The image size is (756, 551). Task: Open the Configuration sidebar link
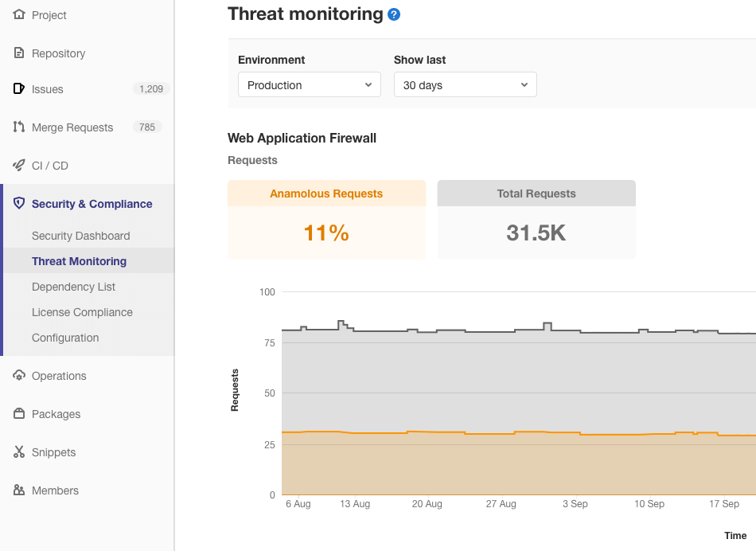[65, 338]
